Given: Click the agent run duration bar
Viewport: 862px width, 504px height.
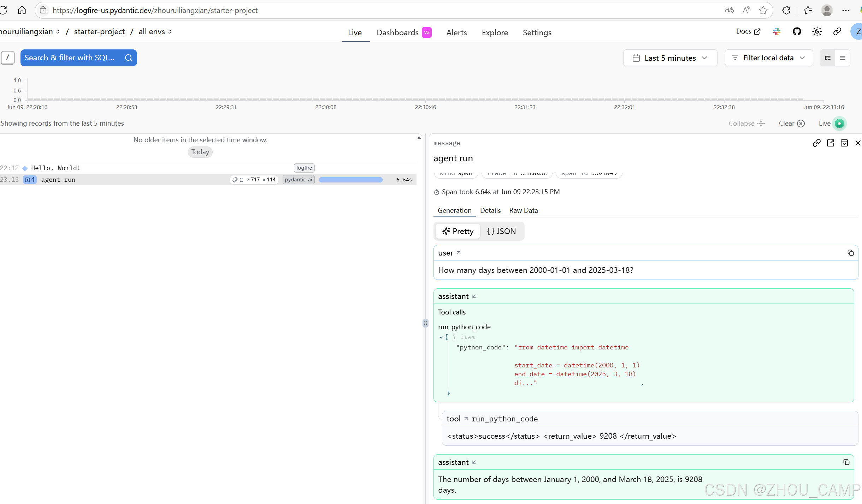Looking at the screenshot, I should click(350, 180).
